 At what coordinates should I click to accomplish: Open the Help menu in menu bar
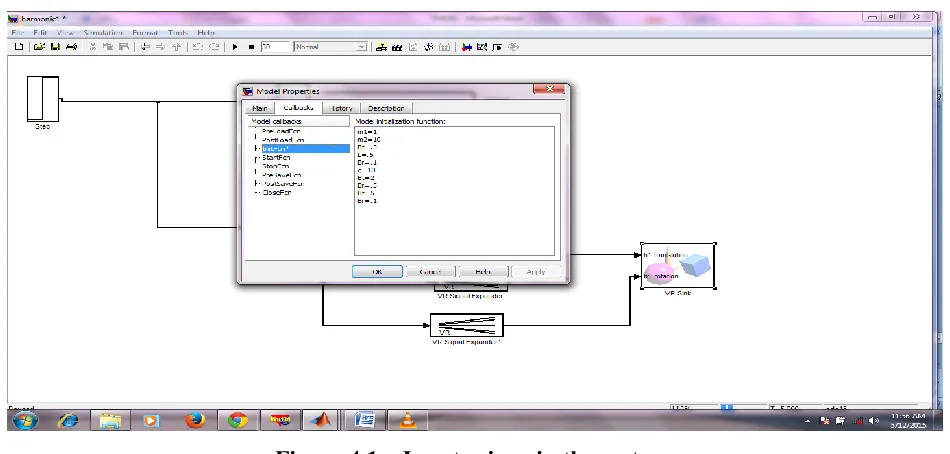206,33
